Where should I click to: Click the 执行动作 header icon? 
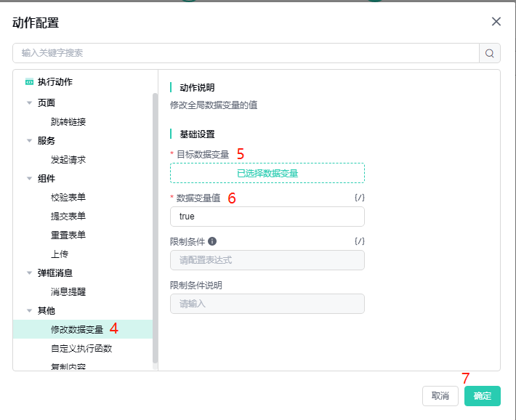click(x=29, y=82)
